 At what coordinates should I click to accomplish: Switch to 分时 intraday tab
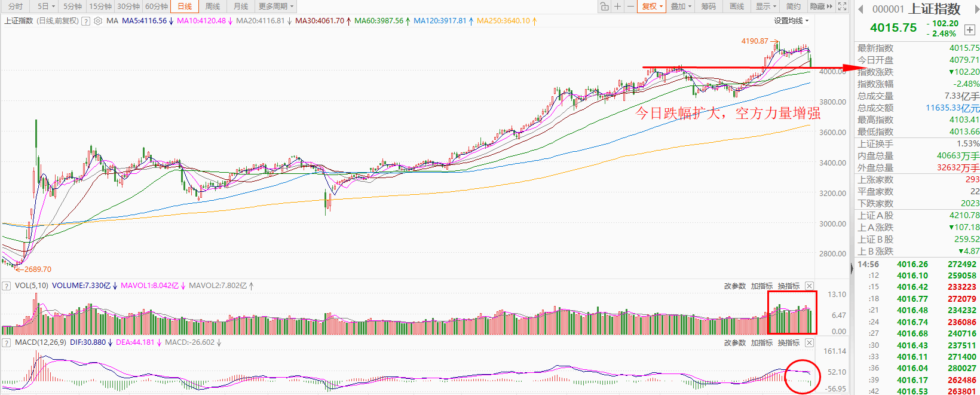click(x=16, y=7)
